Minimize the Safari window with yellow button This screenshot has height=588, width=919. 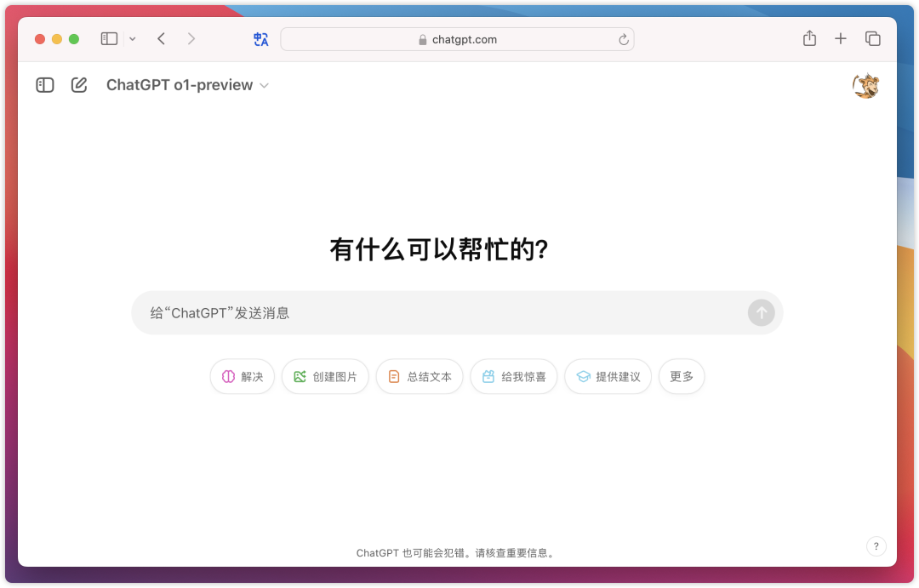coord(57,39)
